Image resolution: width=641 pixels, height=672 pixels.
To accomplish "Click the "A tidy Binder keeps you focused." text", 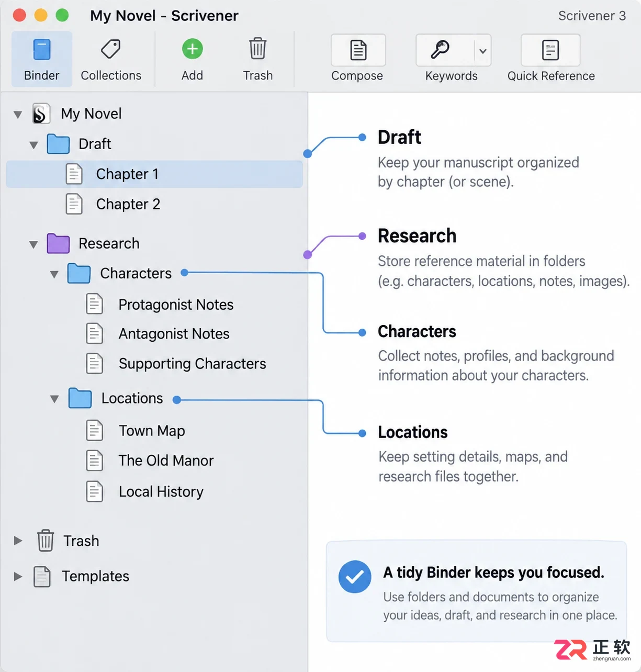I will pyautogui.click(x=493, y=573).
